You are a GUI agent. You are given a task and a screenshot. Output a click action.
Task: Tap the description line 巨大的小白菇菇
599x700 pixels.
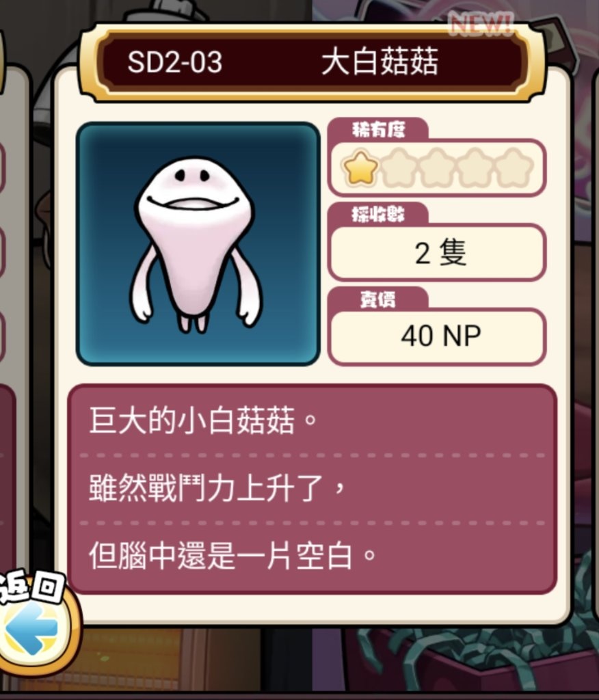click(x=203, y=420)
